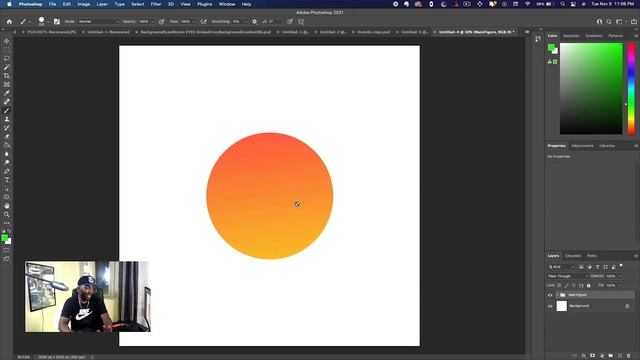Switch to the Adjustments tab
This screenshot has height=360, width=640.
point(582,146)
